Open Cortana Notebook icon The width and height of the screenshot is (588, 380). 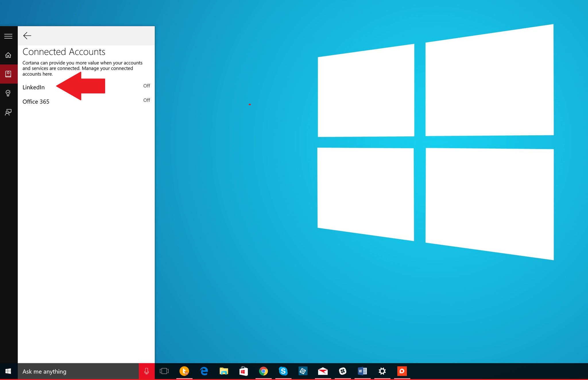pos(8,74)
